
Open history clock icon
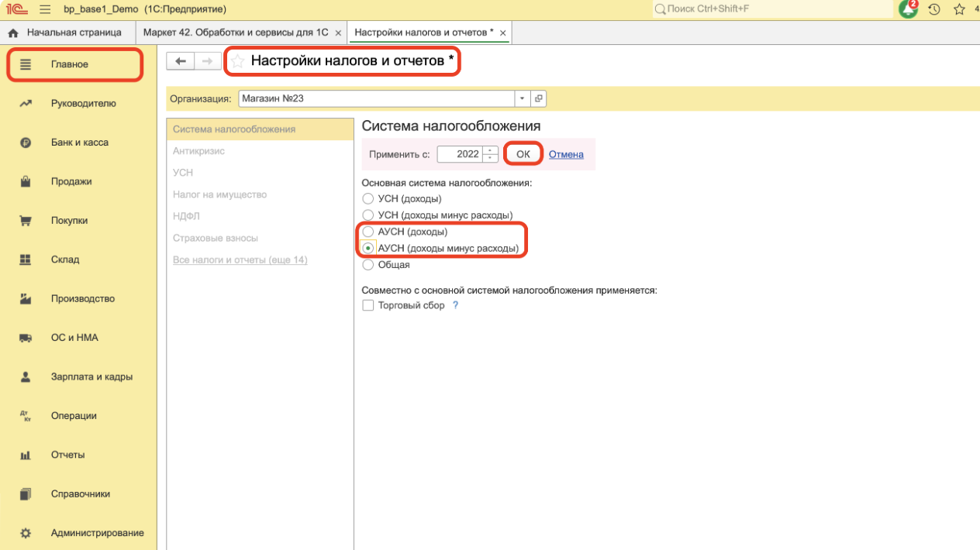[934, 9]
